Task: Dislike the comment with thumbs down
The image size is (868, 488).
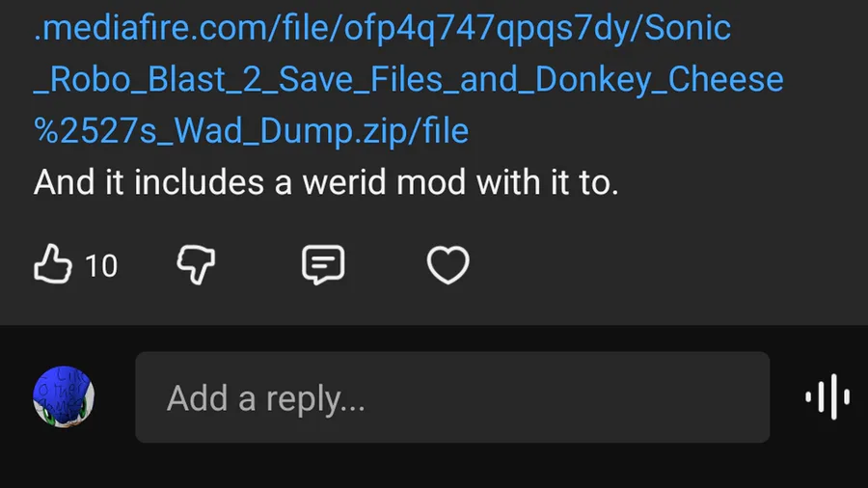Action: pos(196,263)
